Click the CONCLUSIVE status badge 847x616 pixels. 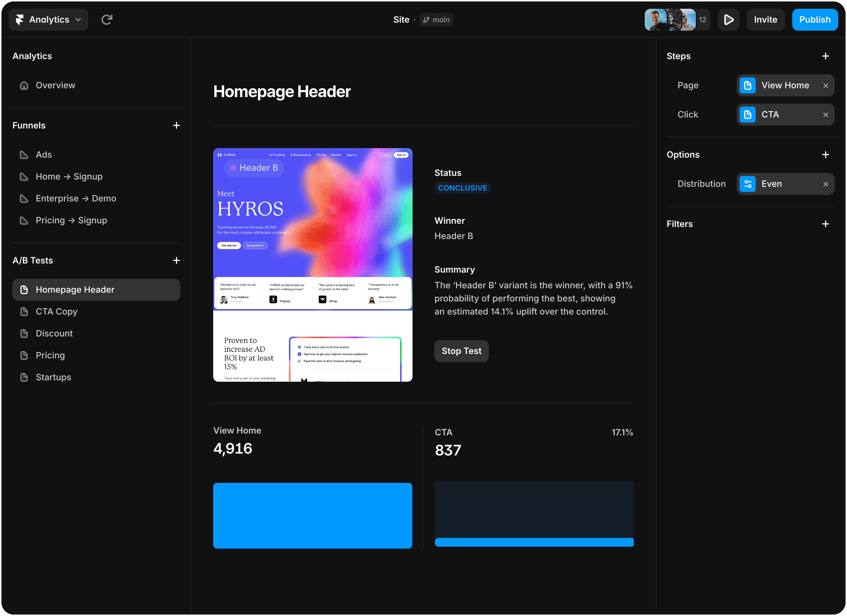coord(462,188)
